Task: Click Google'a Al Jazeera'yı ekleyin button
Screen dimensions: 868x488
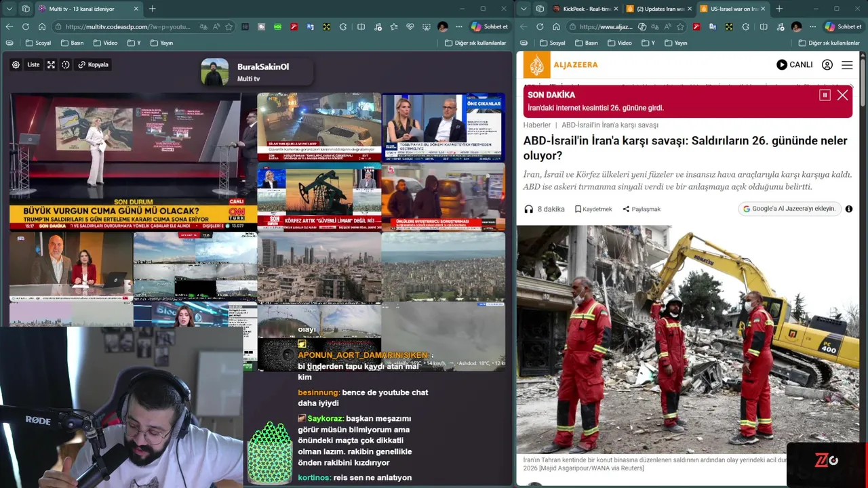Action: point(789,209)
